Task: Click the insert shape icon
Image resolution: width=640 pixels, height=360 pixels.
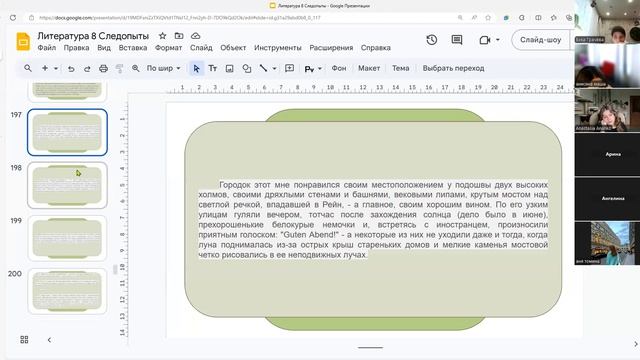Action: tap(247, 69)
